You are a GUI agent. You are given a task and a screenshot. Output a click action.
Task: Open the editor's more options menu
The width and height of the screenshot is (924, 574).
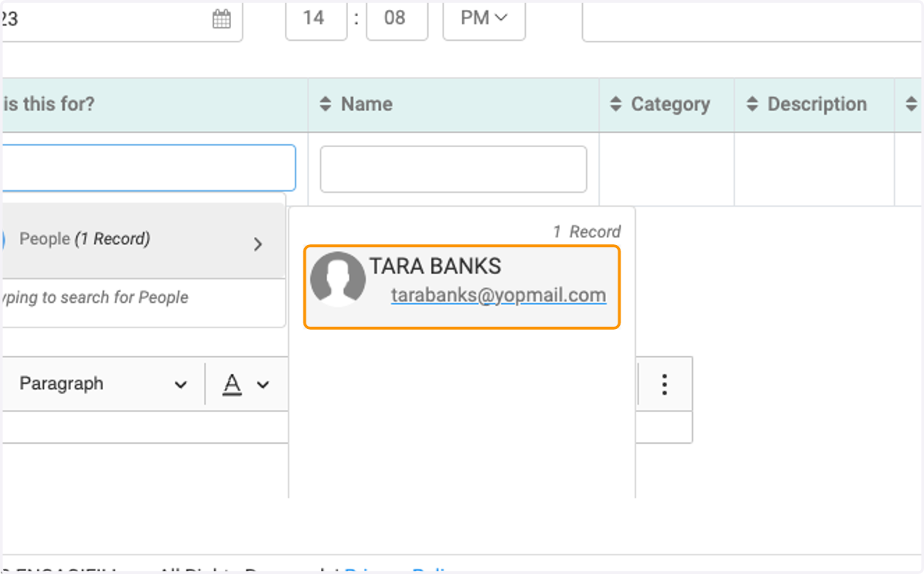665,384
